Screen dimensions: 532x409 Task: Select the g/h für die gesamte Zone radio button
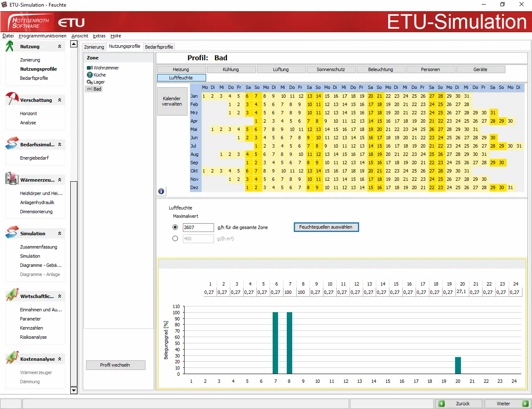click(175, 227)
